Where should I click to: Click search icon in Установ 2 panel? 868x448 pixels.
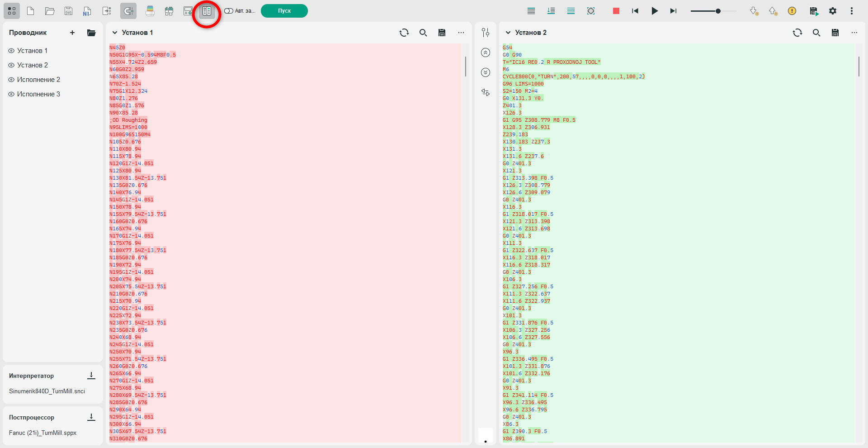tap(816, 33)
